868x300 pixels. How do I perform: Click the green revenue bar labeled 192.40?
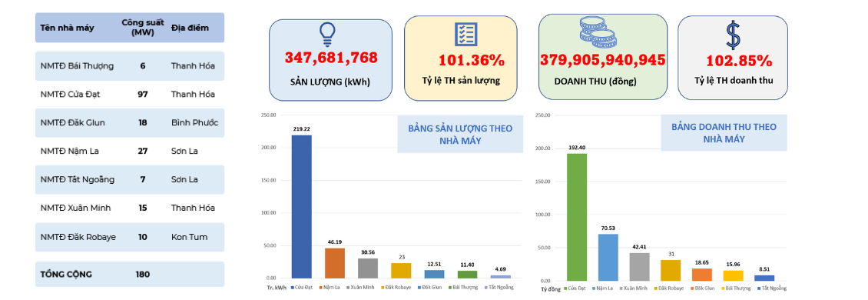(x=576, y=217)
